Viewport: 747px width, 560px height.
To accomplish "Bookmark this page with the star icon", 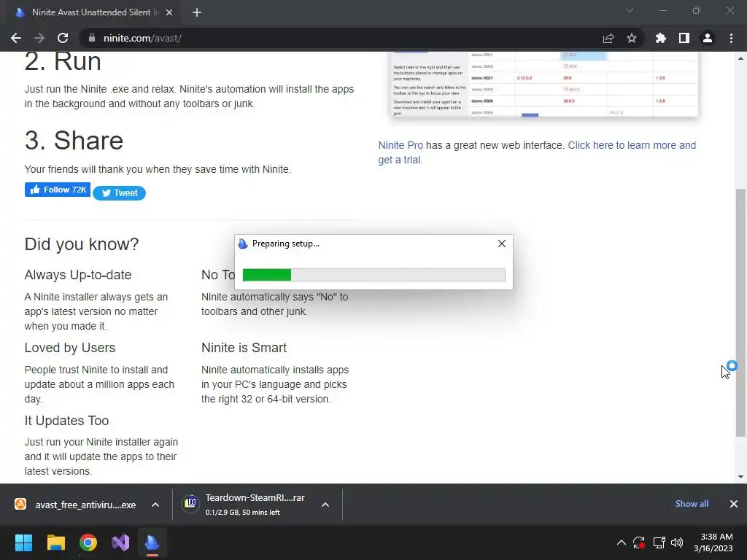I will pyautogui.click(x=632, y=38).
